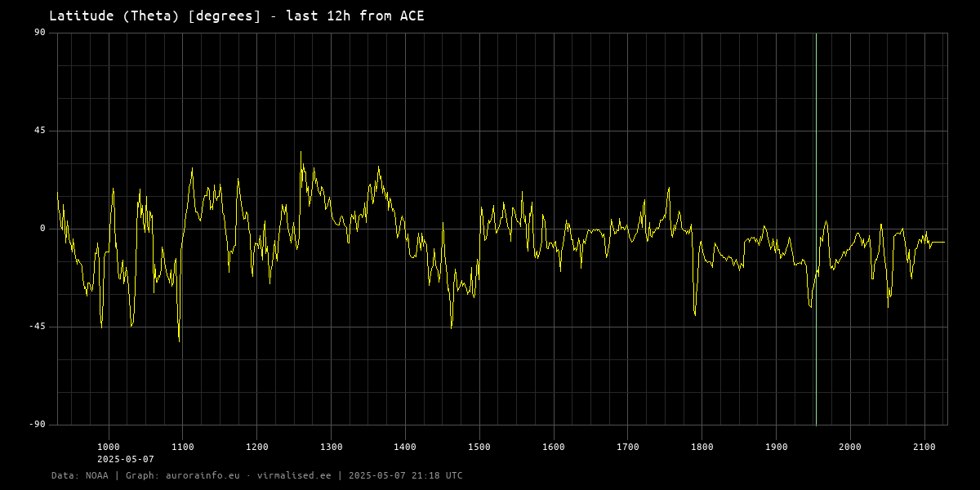Select the y-axis label 0
The height and width of the screenshot is (490, 980).
[43, 229]
